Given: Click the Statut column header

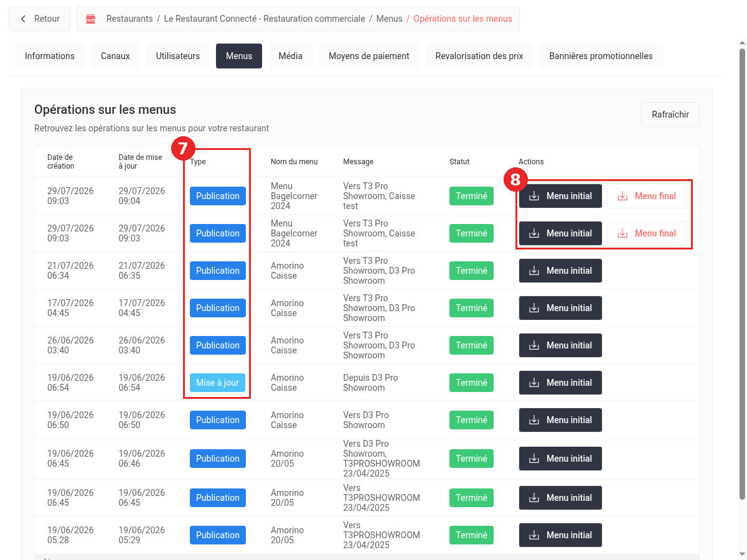Looking at the screenshot, I should [x=459, y=162].
